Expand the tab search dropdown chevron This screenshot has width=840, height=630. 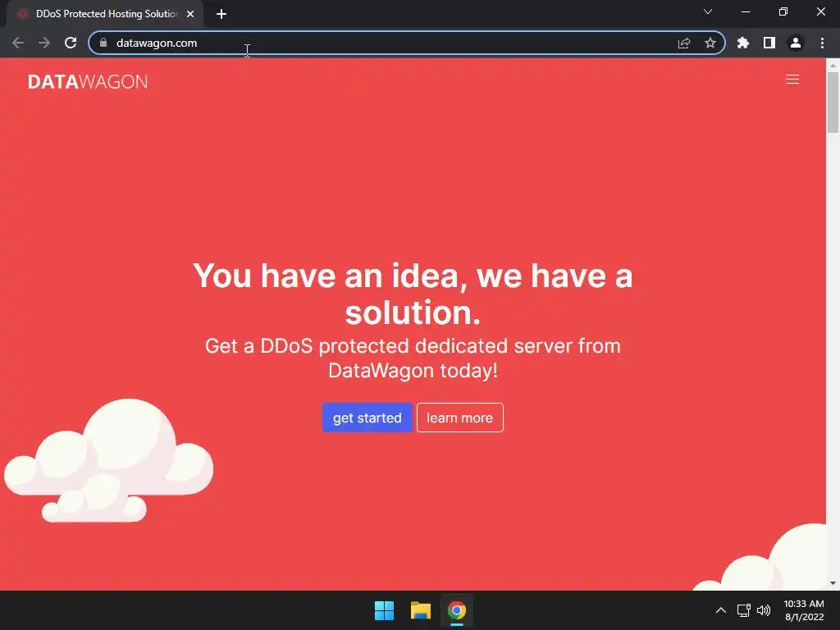coord(708,11)
